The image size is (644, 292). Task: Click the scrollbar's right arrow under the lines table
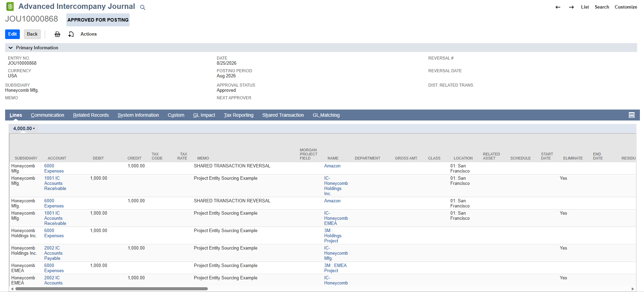tap(633, 289)
